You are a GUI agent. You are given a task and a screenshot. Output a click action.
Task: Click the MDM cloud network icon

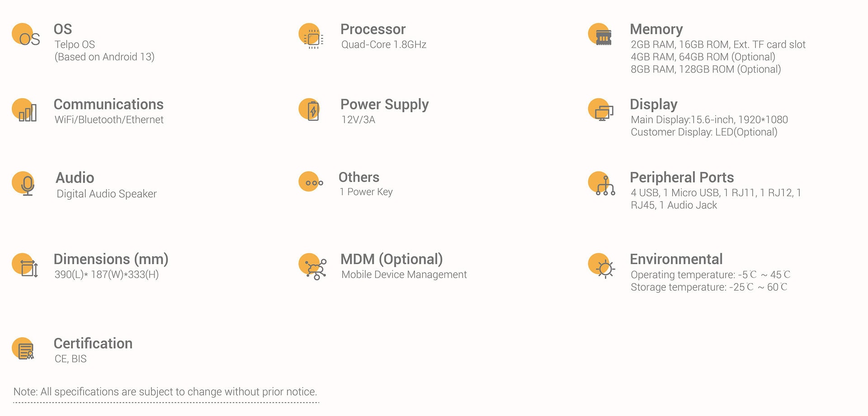(x=312, y=267)
